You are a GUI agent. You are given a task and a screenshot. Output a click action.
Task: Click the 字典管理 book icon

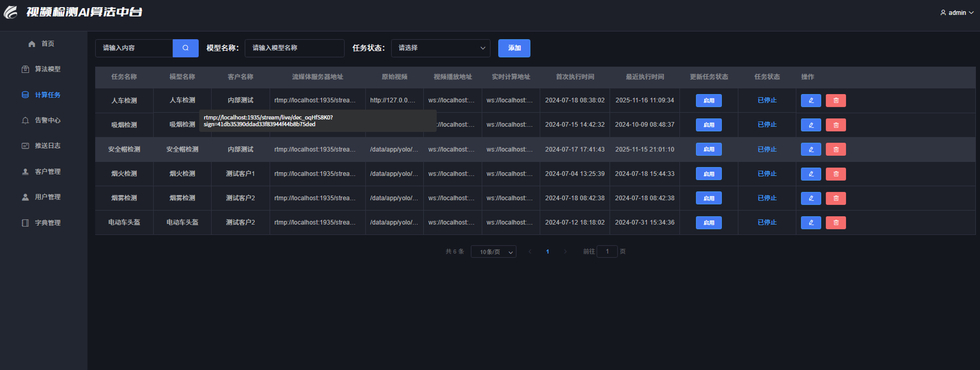(25, 222)
